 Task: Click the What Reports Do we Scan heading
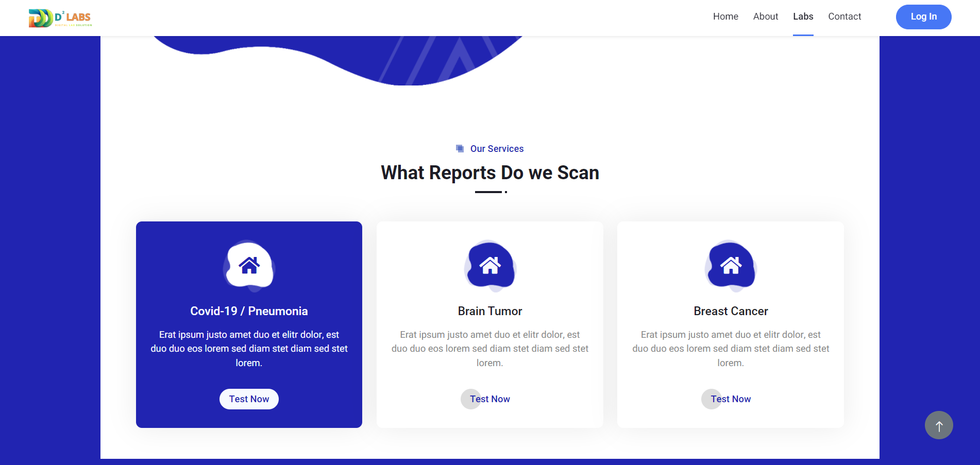pyautogui.click(x=489, y=173)
